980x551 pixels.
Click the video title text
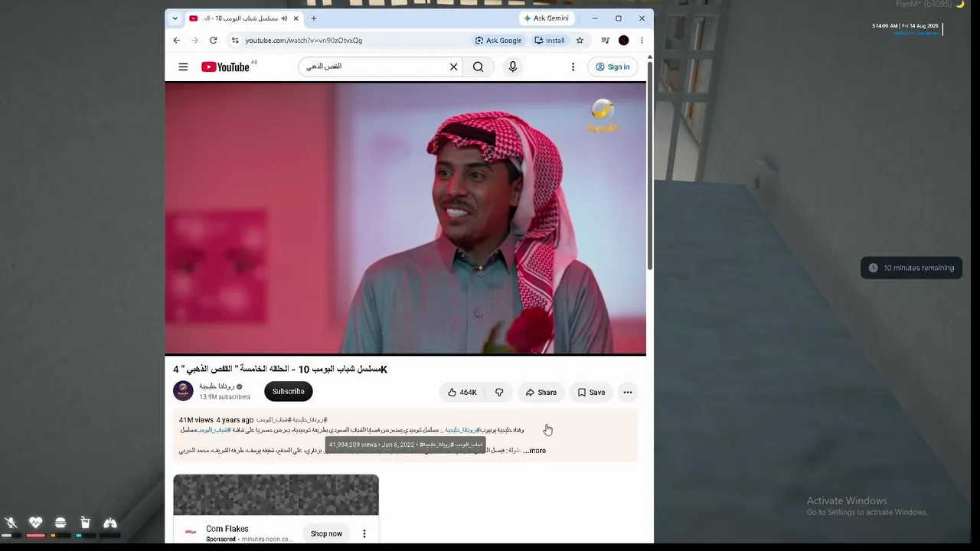point(280,370)
